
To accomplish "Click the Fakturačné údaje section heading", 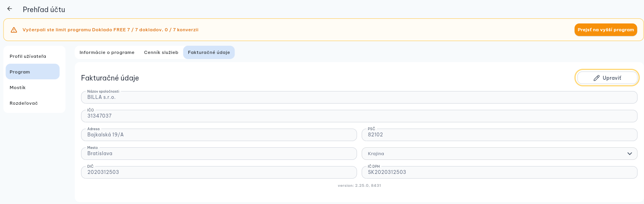I will (x=110, y=78).
